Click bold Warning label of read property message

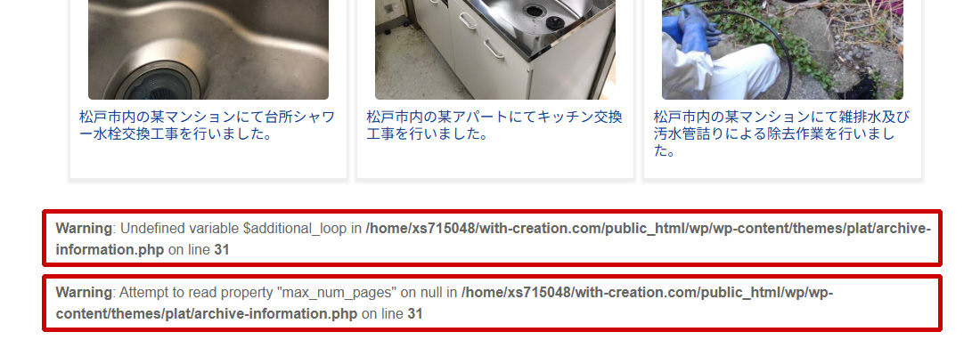coord(84,292)
